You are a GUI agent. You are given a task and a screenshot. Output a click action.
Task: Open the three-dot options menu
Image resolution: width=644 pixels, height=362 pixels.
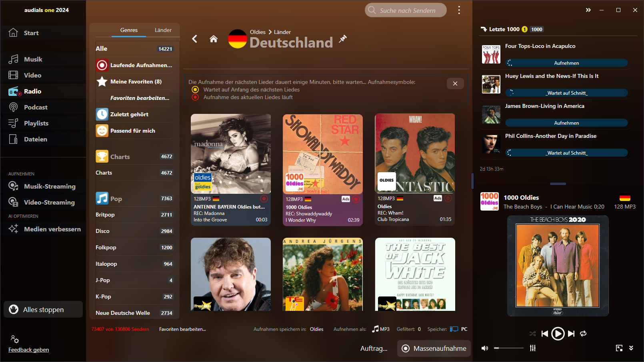click(x=459, y=10)
